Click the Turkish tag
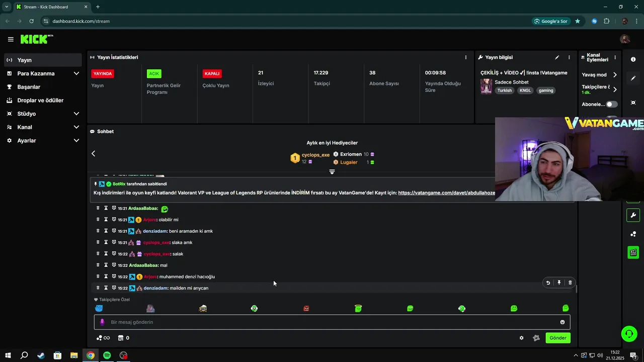 tap(505, 90)
